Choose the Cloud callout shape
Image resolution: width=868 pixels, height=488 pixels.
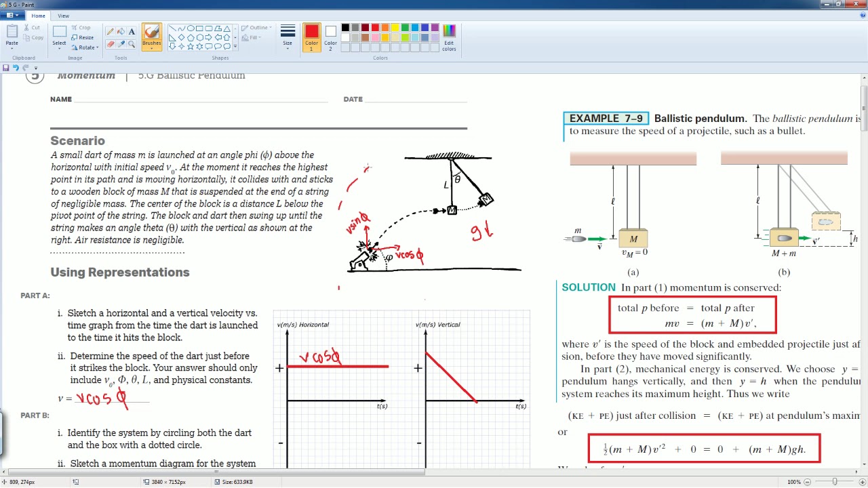(226, 46)
